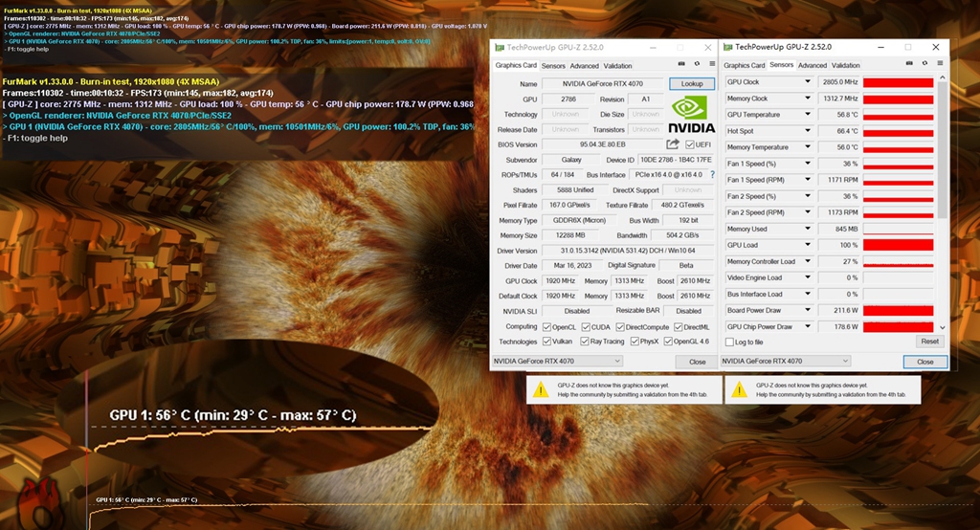The height and width of the screenshot is (530, 980).
Task: Click the GPU Clock red sensor graph
Action: [x=898, y=82]
